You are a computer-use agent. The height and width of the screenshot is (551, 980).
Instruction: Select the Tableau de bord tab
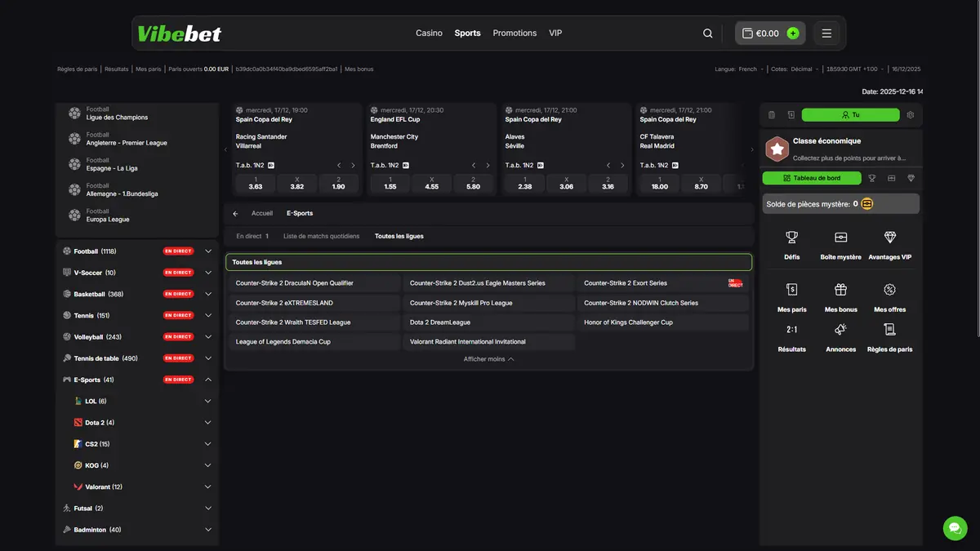812,178
